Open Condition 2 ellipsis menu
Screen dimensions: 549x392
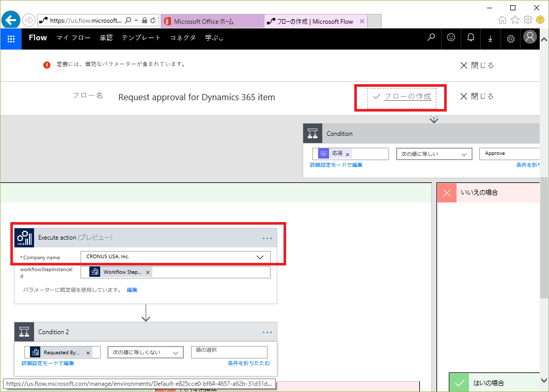(x=267, y=333)
